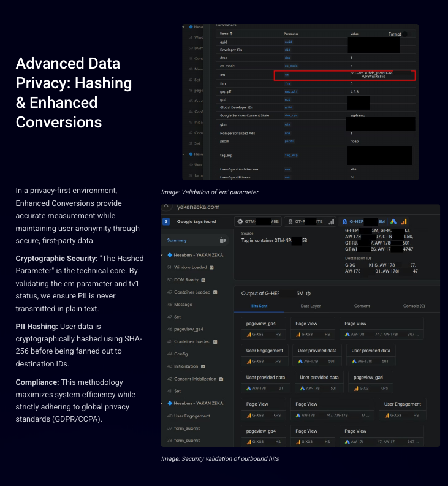Click the 'did' chip in Developer IDs row
This screenshot has width=448, height=486.
pyautogui.click(x=287, y=50)
